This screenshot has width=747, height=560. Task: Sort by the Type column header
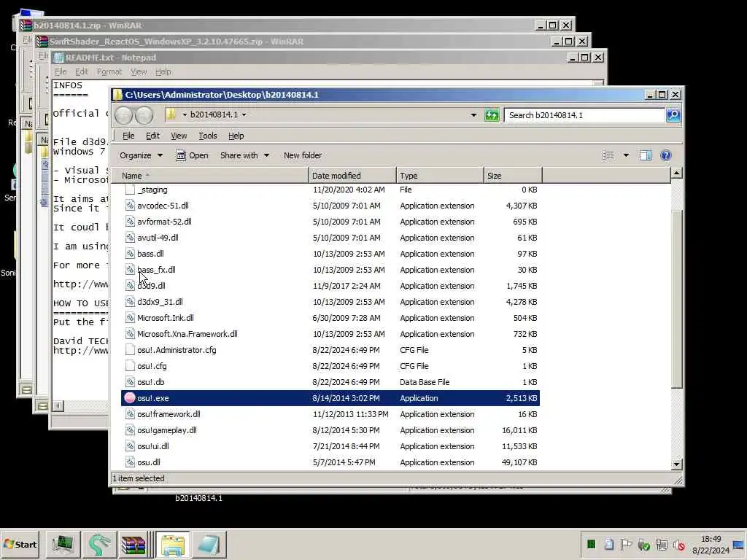(x=440, y=176)
